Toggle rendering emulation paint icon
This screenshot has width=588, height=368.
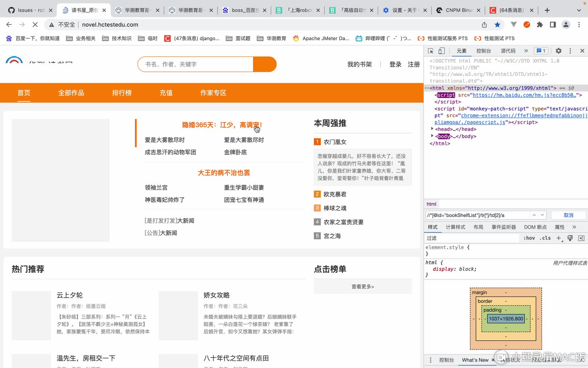click(x=570, y=238)
